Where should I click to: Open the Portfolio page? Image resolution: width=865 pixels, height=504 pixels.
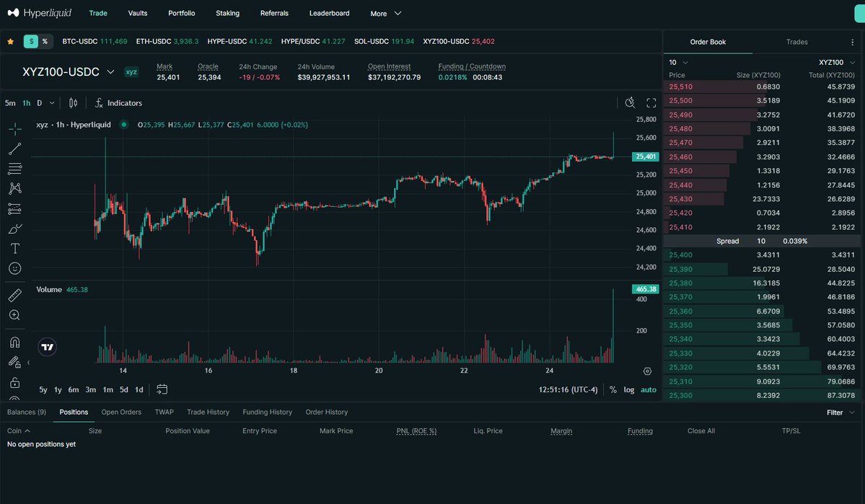182,13
